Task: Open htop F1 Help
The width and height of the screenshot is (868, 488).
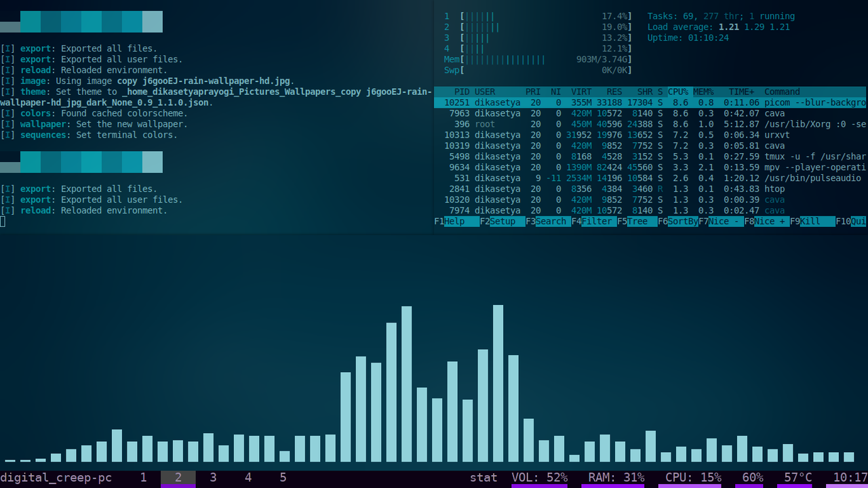Action: [456, 222]
